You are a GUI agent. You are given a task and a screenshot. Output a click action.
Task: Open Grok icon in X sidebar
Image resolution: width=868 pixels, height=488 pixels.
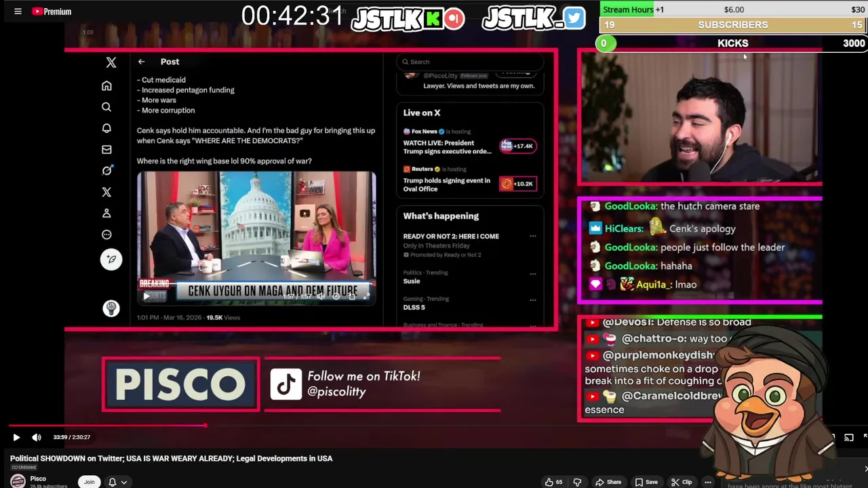[x=106, y=171]
